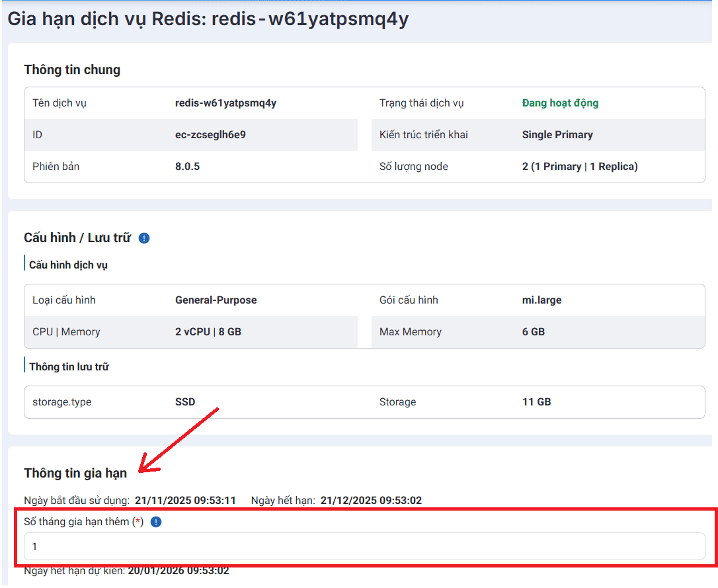Click the mi.large configuration package value

point(541,300)
